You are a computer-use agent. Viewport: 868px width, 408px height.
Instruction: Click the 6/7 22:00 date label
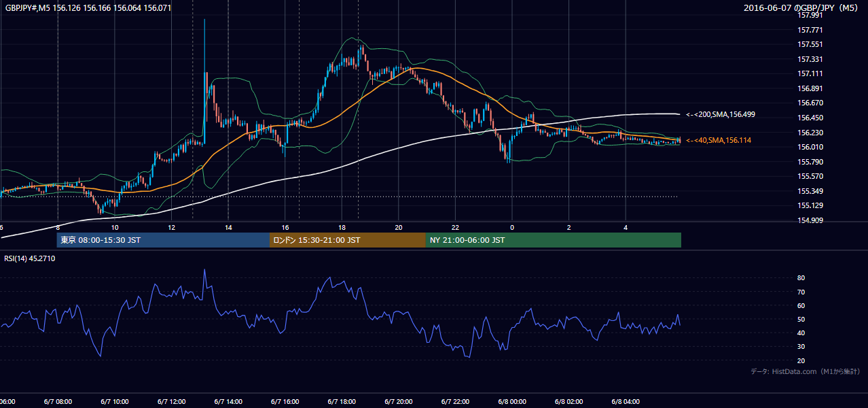[x=455, y=402]
